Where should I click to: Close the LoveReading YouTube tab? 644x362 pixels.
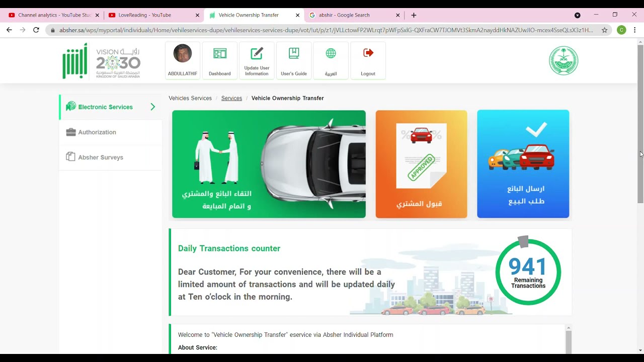pos(197,15)
